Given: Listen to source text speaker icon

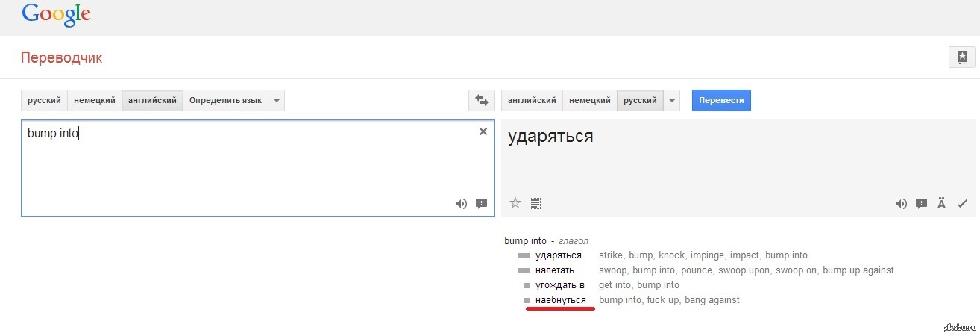Looking at the screenshot, I should [x=462, y=203].
